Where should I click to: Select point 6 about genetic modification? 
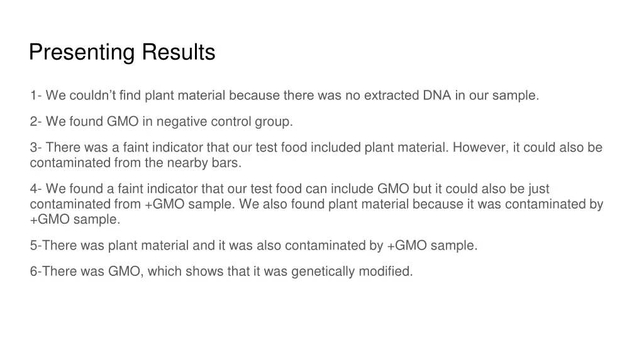click(x=221, y=271)
